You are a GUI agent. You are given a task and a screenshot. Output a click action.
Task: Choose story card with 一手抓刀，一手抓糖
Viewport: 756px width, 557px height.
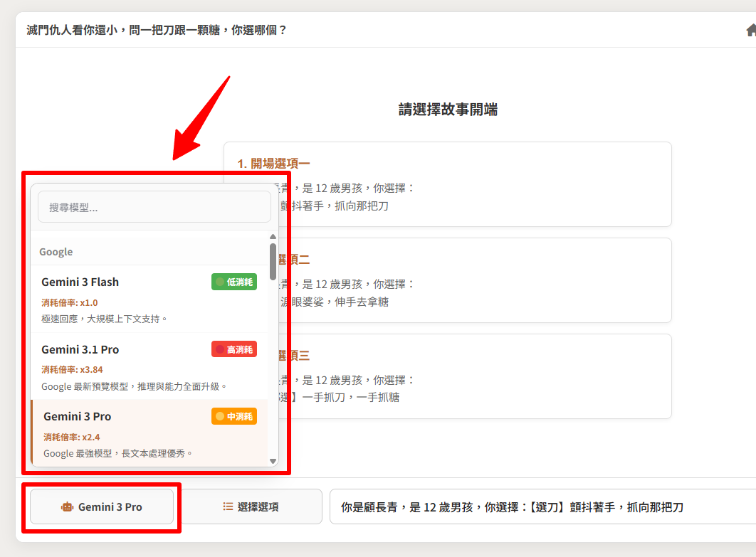(448, 376)
